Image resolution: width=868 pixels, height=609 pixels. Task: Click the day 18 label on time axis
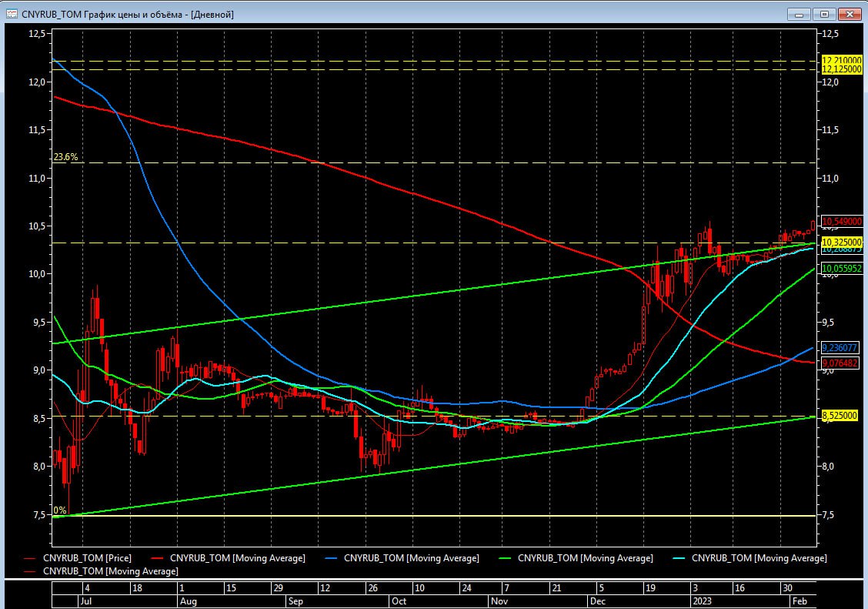(137, 588)
